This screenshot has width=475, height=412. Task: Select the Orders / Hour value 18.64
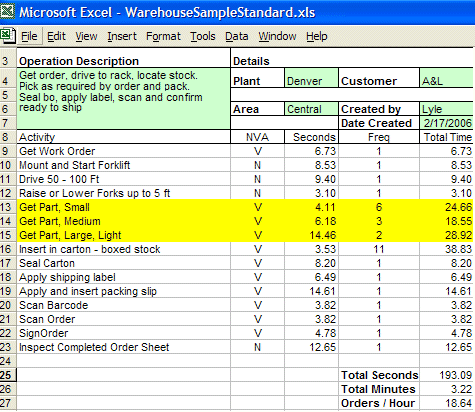pos(446,403)
